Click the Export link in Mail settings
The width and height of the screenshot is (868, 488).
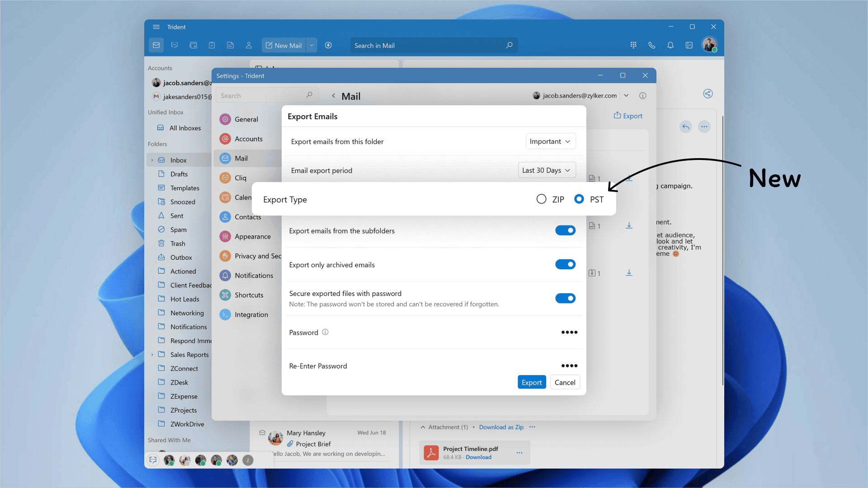click(628, 116)
